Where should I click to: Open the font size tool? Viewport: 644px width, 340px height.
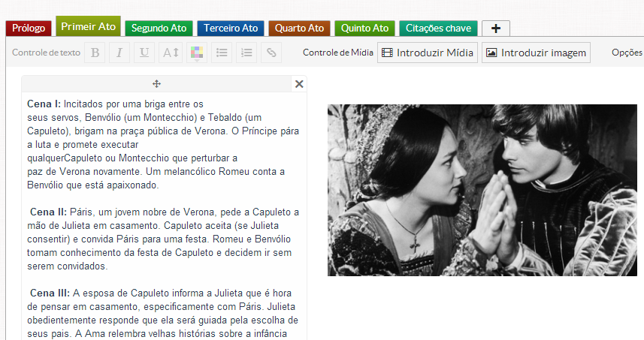pos(171,53)
